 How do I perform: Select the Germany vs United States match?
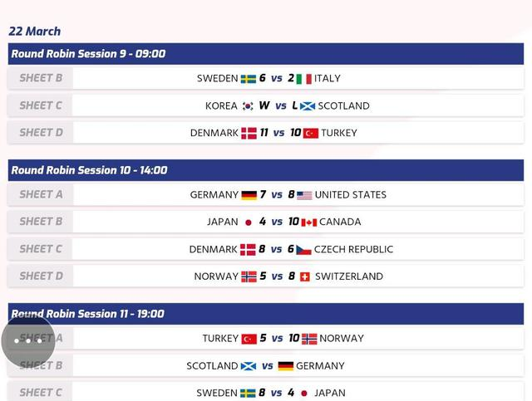266,194
